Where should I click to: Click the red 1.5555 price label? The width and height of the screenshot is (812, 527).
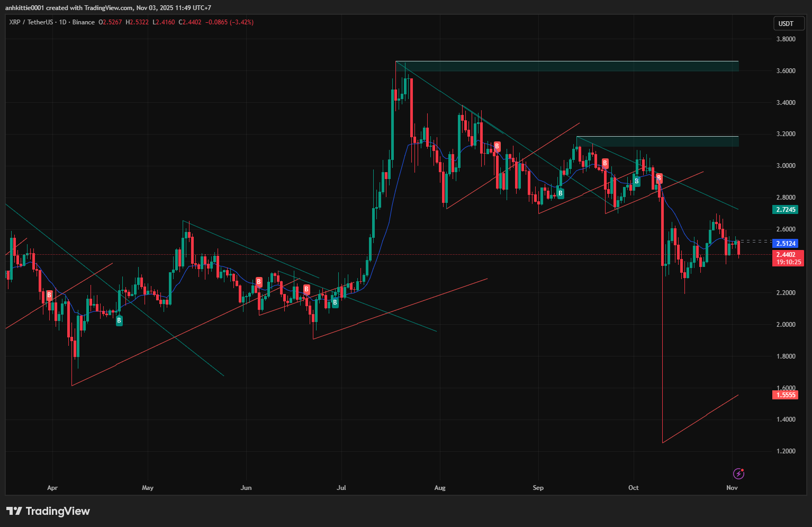click(x=786, y=395)
